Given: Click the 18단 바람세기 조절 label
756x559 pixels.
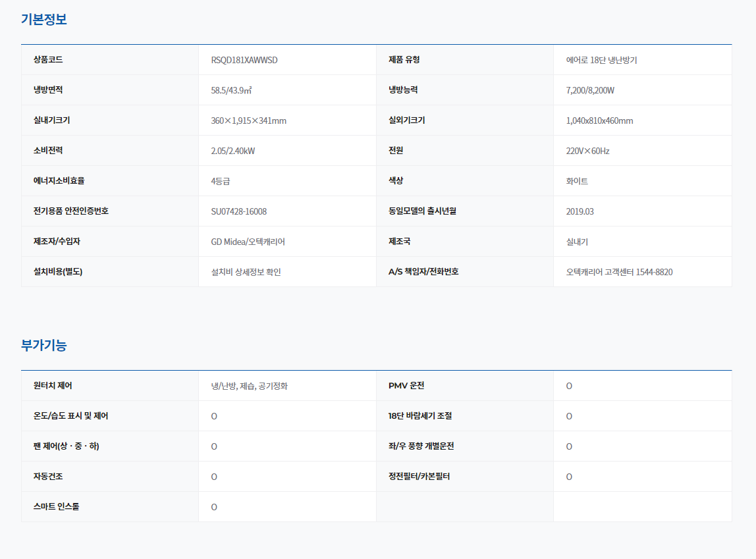Looking at the screenshot, I should 420,416.
